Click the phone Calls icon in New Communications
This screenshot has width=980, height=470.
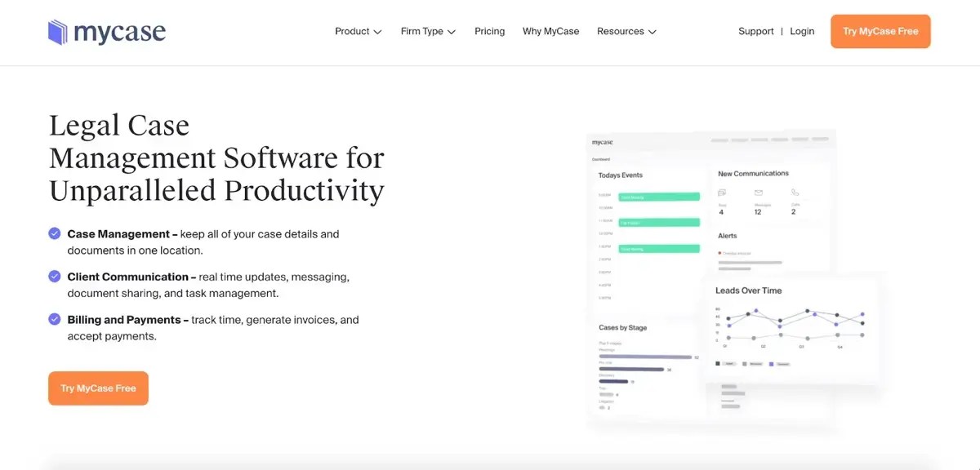coord(795,193)
